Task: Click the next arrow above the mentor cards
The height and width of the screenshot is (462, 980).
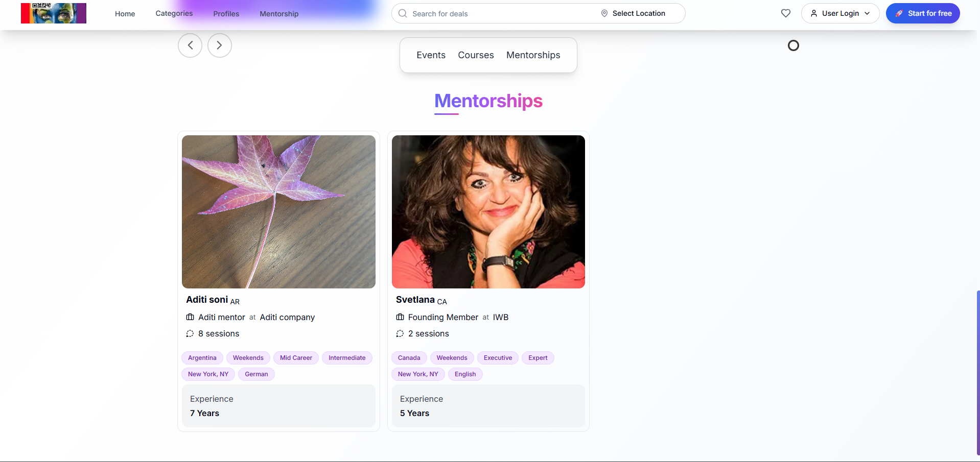Action: [219, 45]
